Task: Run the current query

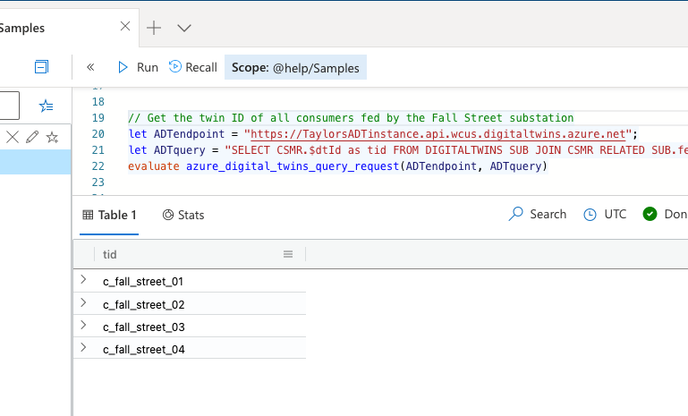Action: pyautogui.click(x=137, y=67)
